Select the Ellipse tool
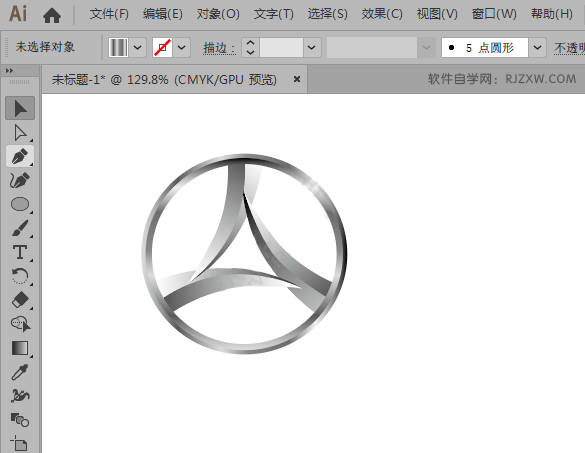This screenshot has width=585, height=453. 20,204
